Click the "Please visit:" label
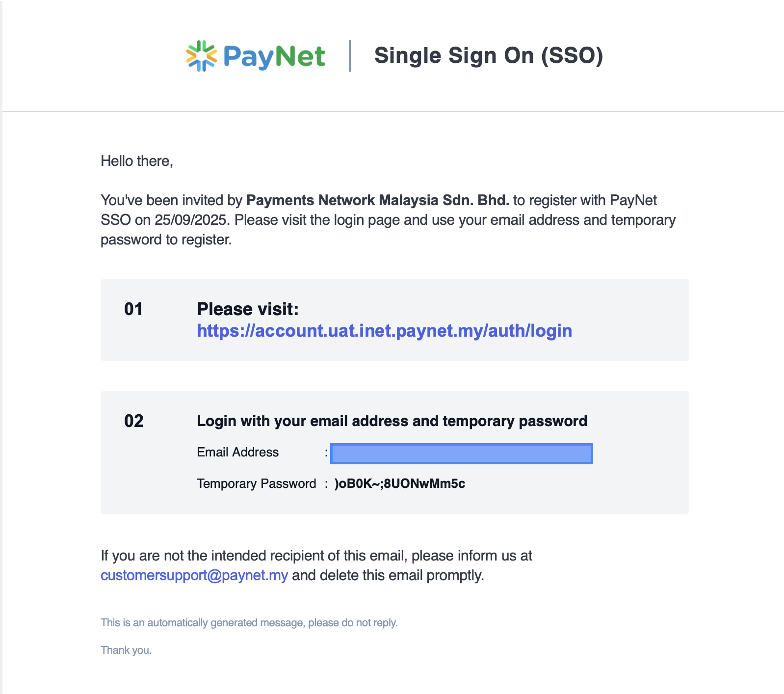Image resolution: width=784 pixels, height=694 pixels. [248, 309]
